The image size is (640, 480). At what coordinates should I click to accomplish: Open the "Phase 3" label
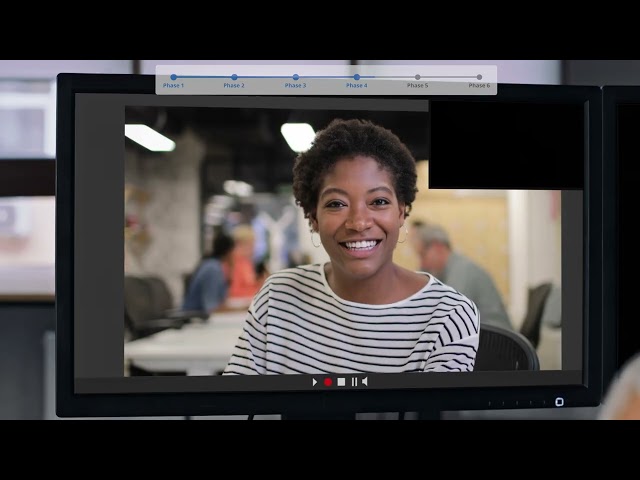[x=295, y=86]
